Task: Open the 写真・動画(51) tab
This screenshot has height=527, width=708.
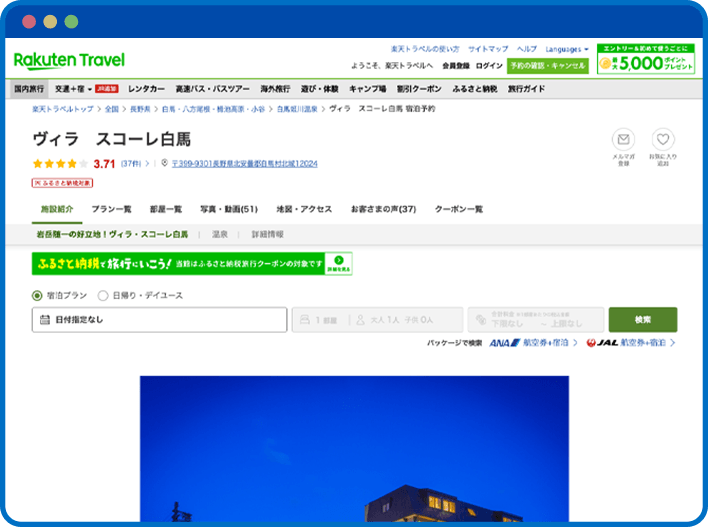Action: tap(229, 209)
